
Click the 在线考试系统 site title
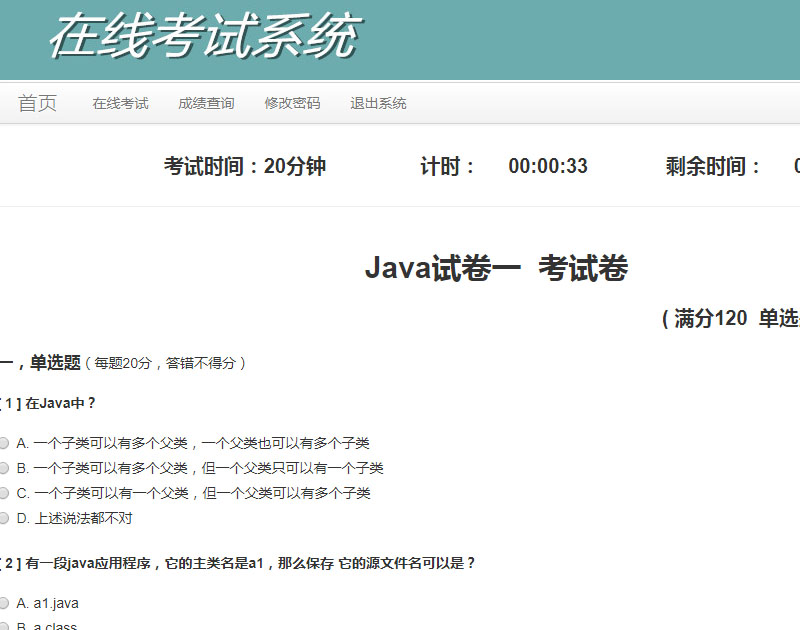tap(206, 36)
